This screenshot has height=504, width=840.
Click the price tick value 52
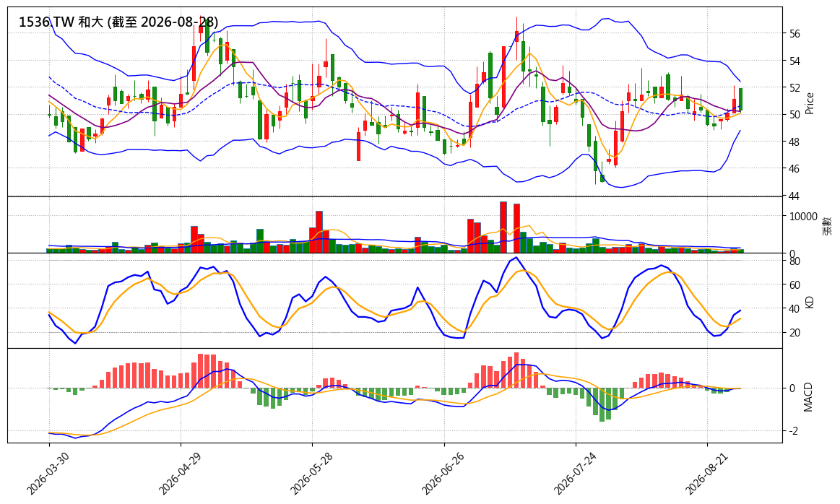click(x=794, y=87)
